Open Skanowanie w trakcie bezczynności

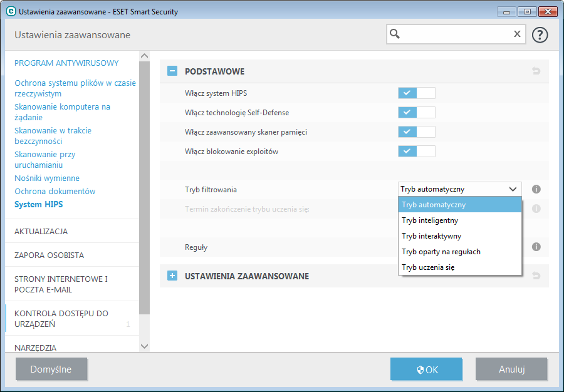pyautogui.click(x=53, y=136)
